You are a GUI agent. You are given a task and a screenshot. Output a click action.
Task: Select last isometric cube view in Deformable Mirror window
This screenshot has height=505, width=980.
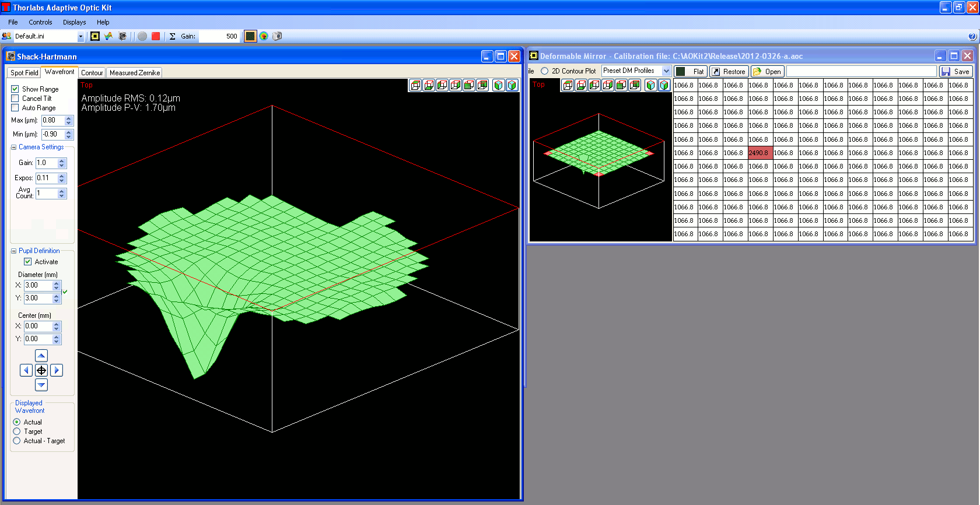click(x=664, y=85)
